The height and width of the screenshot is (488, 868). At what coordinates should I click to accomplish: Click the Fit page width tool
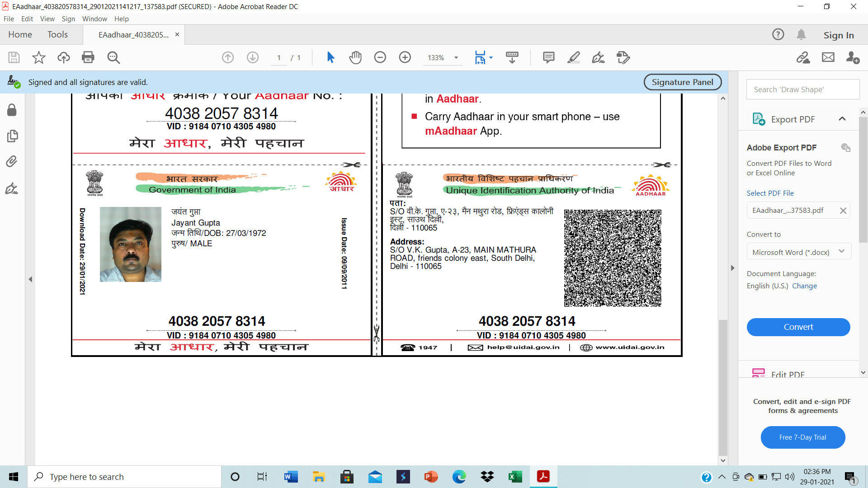[480, 57]
